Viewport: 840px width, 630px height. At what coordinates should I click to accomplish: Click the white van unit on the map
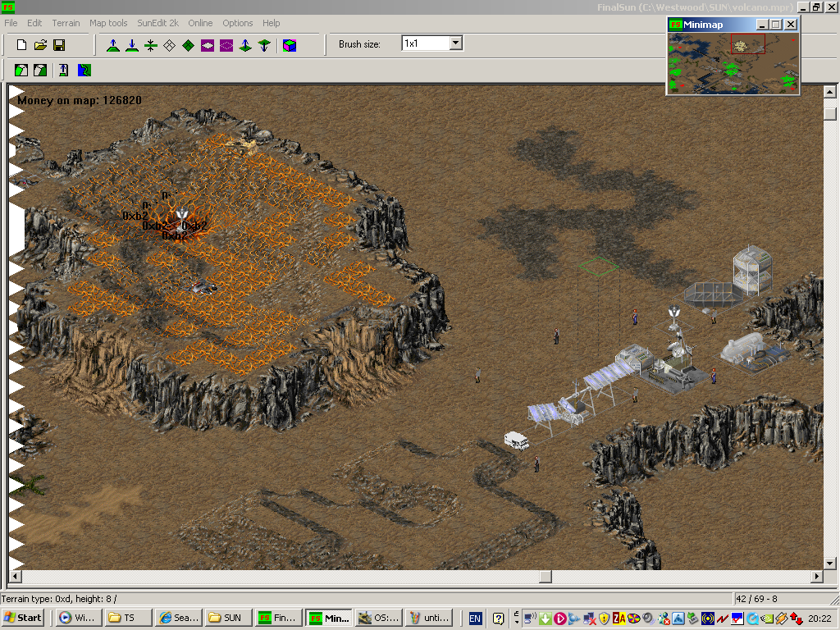tap(517, 441)
